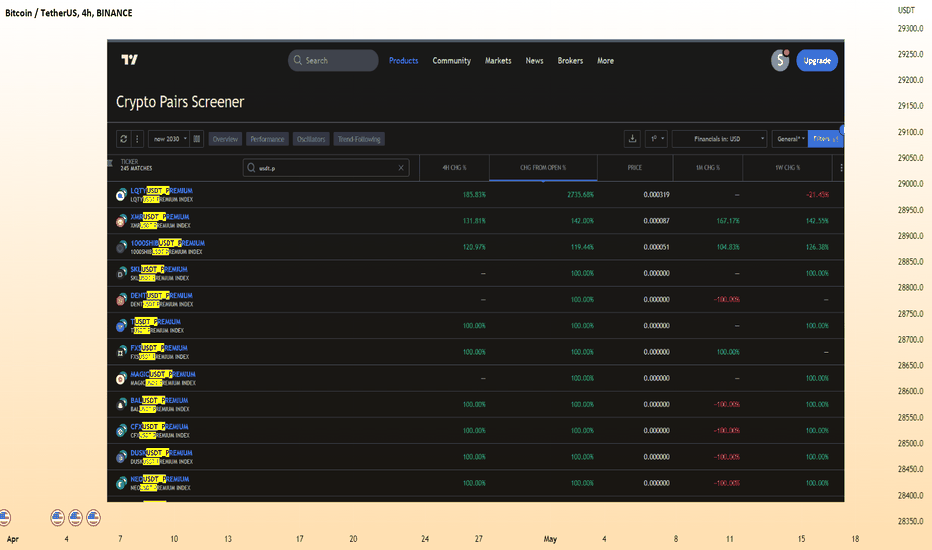This screenshot has width=932, height=550.
Task: Open the user profile avatar
Action: pos(780,60)
